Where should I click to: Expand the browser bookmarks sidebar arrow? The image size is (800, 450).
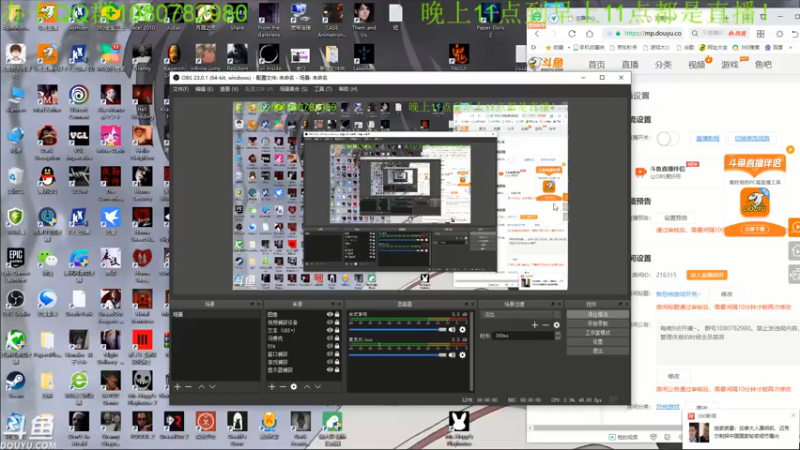[534, 47]
